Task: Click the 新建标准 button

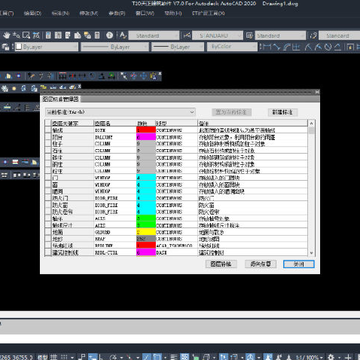Action: (x=283, y=112)
